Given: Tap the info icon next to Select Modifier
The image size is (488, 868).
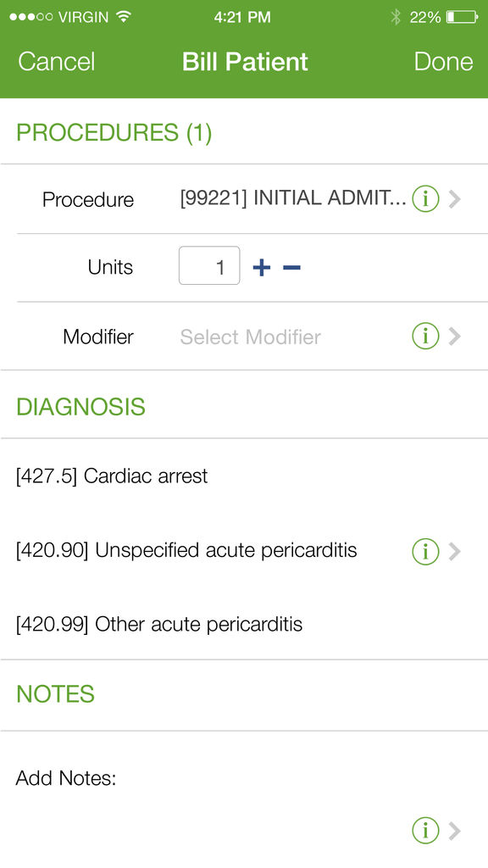Looking at the screenshot, I should [425, 336].
